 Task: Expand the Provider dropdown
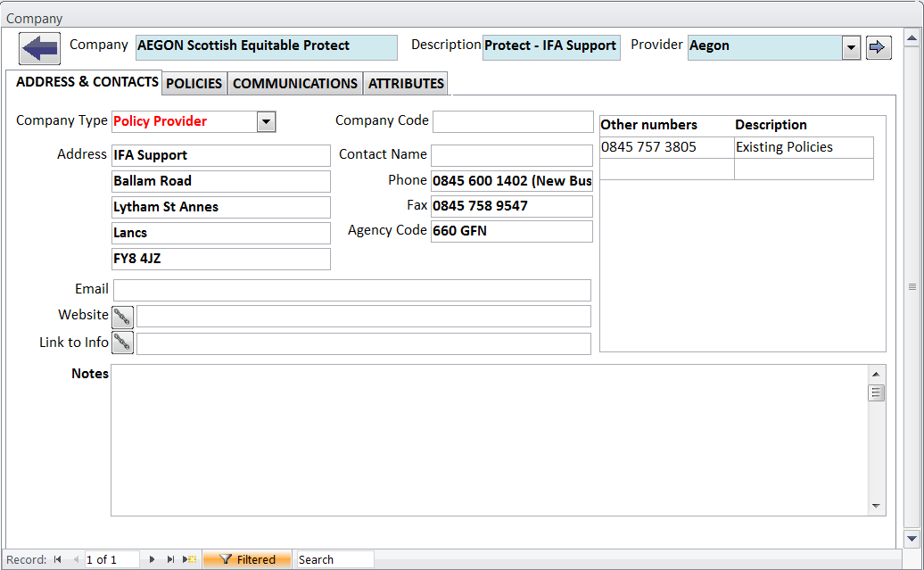pyautogui.click(x=851, y=48)
